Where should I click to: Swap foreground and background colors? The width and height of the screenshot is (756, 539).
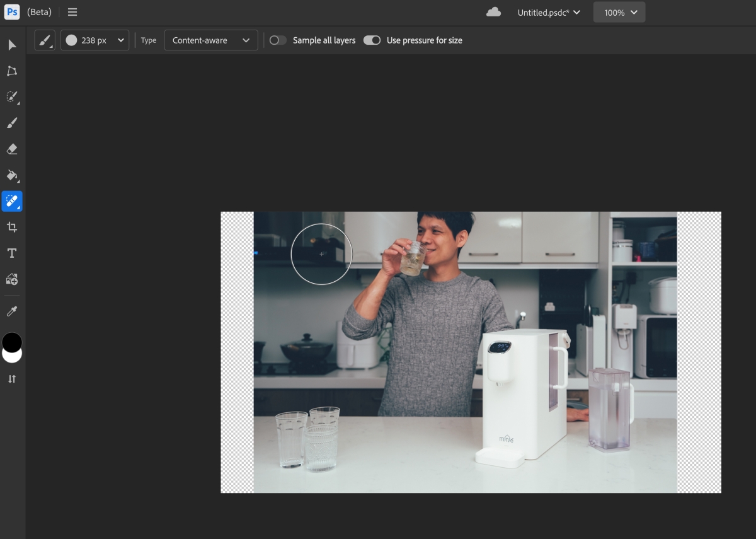[x=12, y=379]
